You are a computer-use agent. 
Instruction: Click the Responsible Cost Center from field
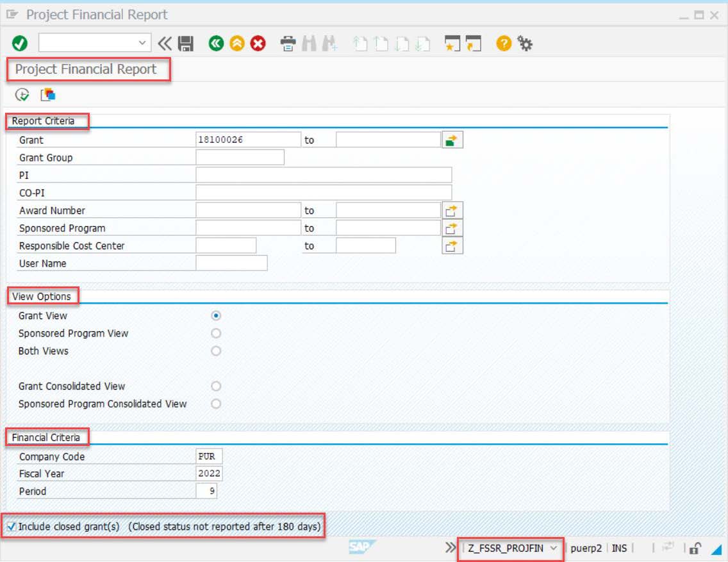[226, 245]
